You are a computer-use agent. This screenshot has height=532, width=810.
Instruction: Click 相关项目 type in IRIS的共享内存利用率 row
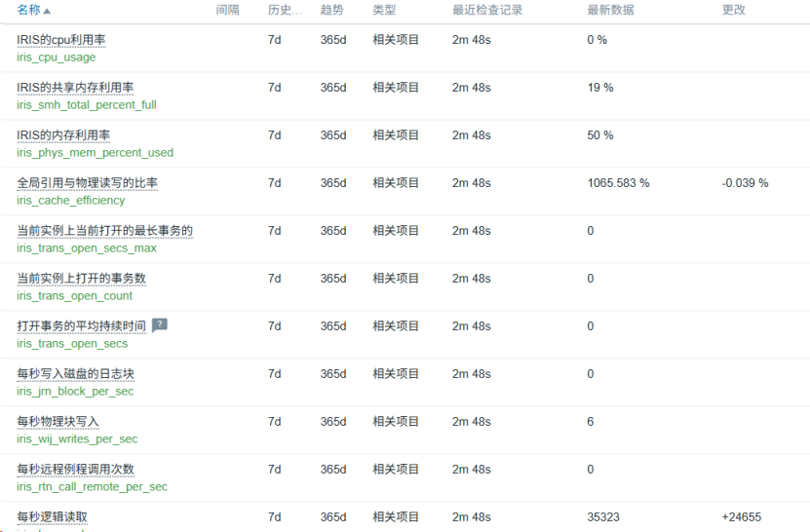point(396,88)
